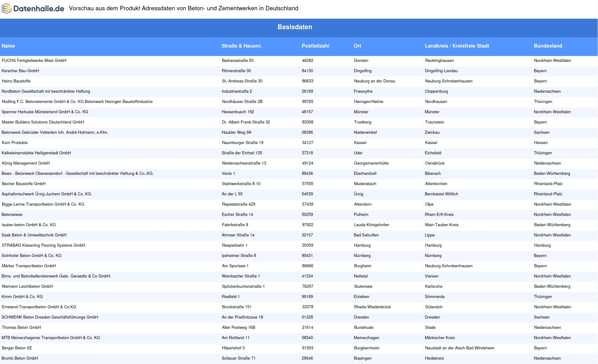Click the Korn Produkte name
This screenshot has width=598, height=364.
coord(15,143)
